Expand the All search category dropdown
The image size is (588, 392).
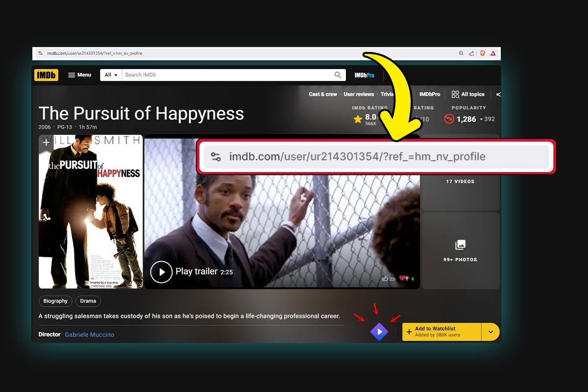(x=111, y=75)
